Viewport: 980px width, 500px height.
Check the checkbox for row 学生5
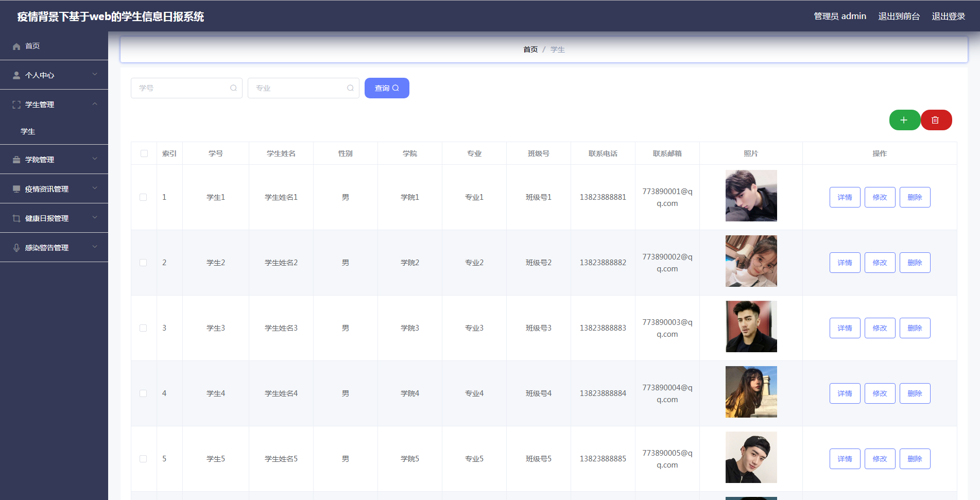pos(143,459)
